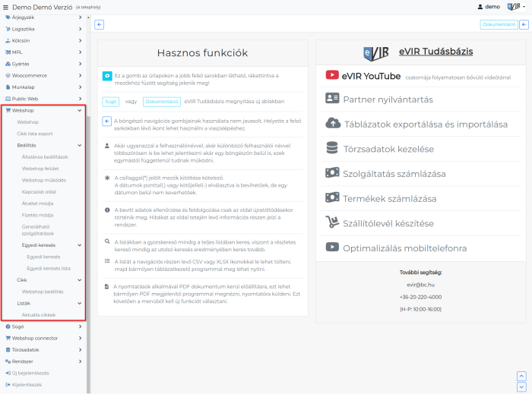532x394 pixels.
Task: Click the hamburger menu icon
Action: [6, 6]
